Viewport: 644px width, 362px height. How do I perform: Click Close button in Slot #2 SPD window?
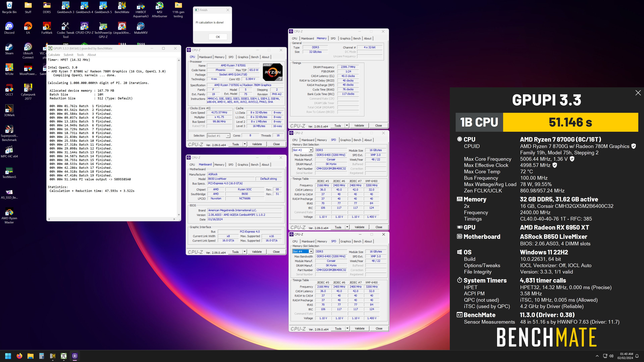click(x=379, y=227)
